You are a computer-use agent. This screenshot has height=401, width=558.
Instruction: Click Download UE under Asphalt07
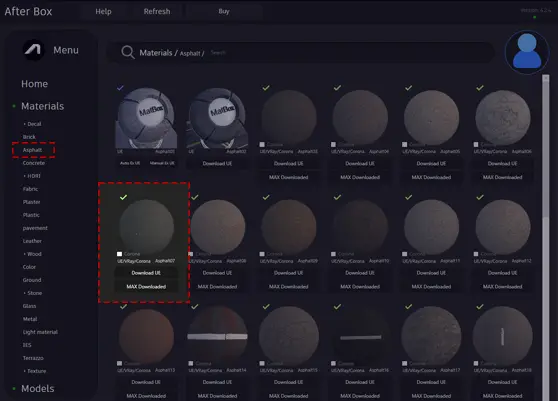tap(146, 273)
